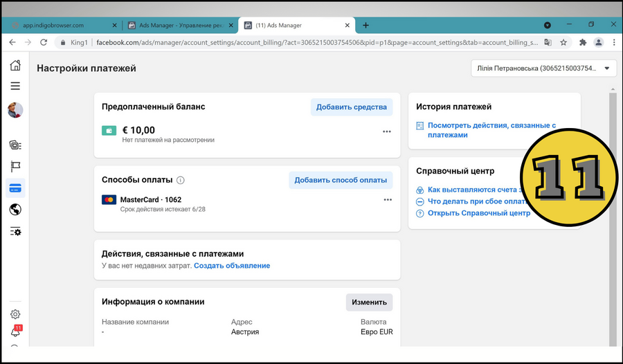623x364 pixels.
Task: Click the MasterCard · 1062 text
Action: (x=151, y=199)
